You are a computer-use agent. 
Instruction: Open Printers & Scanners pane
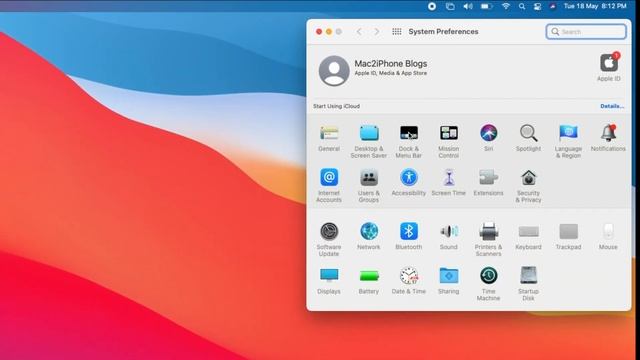coord(489,239)
